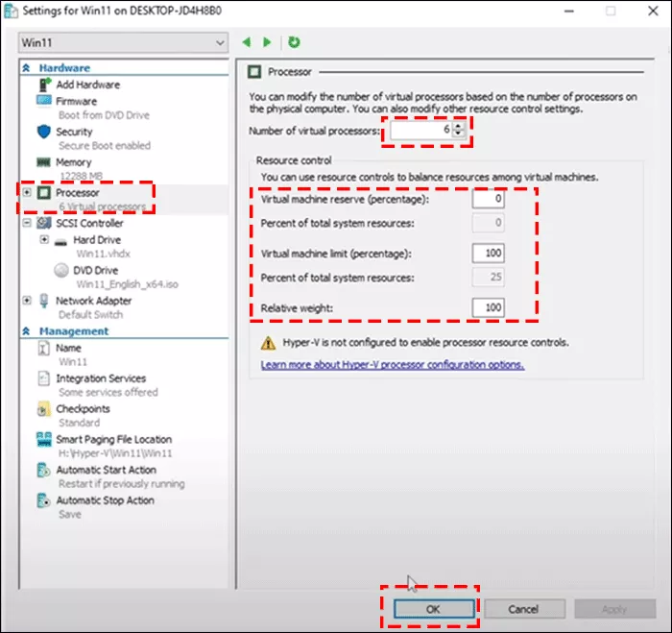The width and height of the screenshot is (672, 633).
Task: Decrease number of virtual processors
Action: click(458, 133)
